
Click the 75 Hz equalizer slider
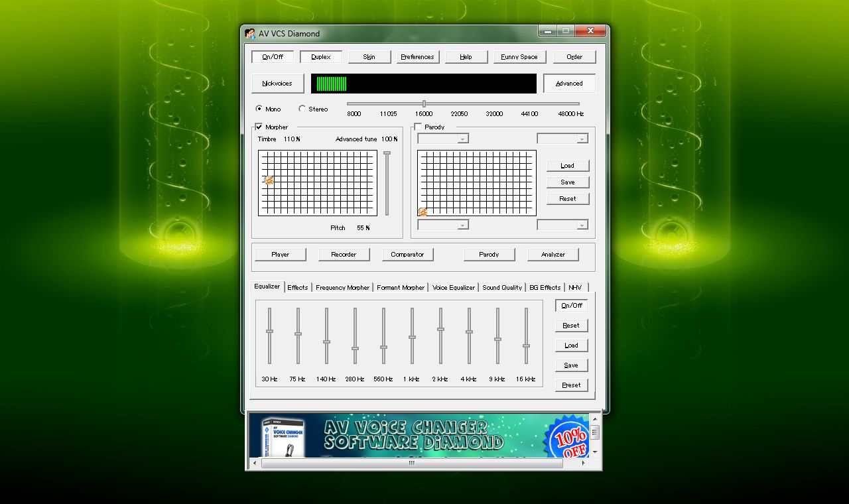click(298, 336)
